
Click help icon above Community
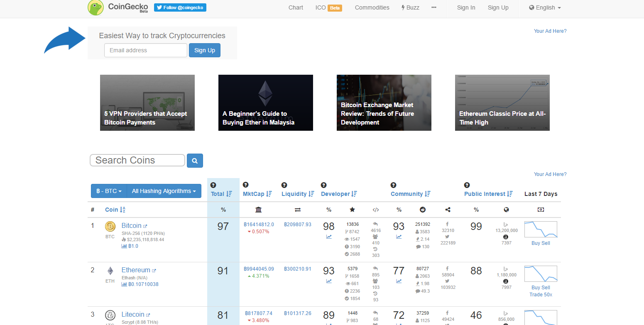393,185
